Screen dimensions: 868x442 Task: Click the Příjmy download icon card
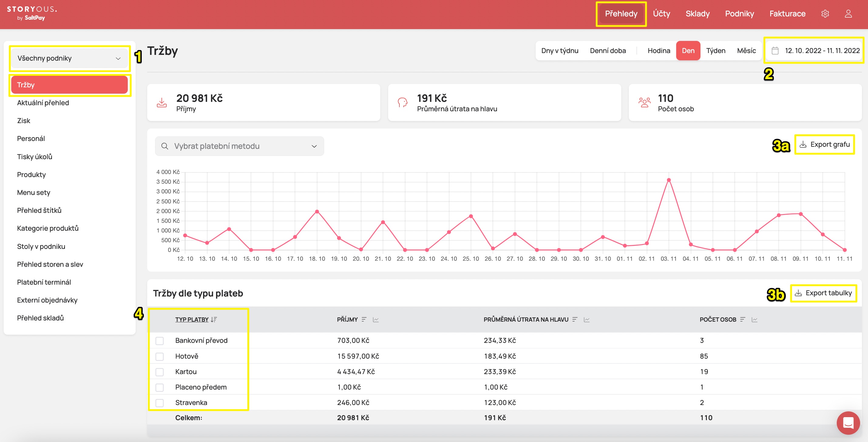tap(162, 103)
